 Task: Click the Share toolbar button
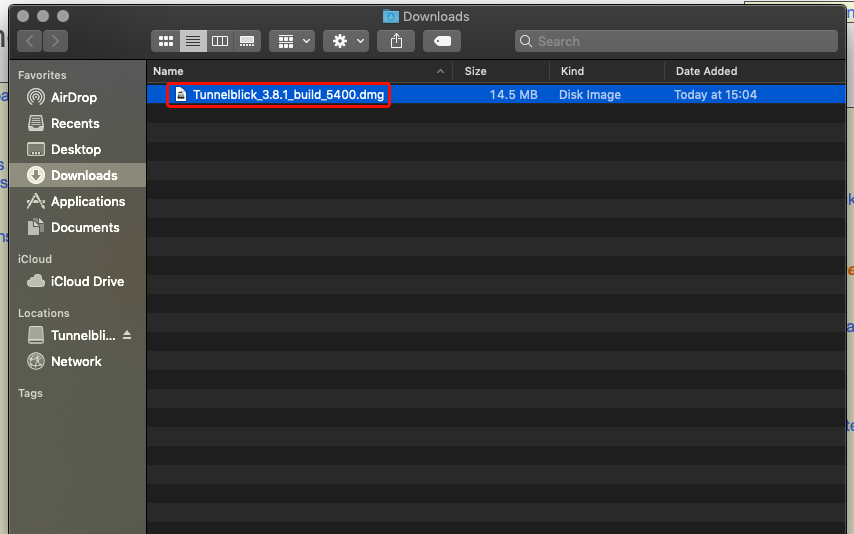pyautogui.click(x=397, y=41)
